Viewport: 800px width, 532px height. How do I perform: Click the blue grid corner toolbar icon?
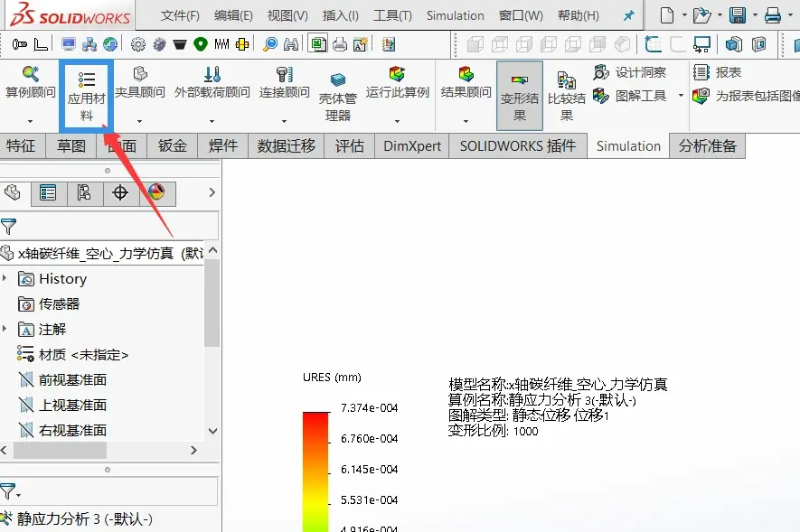[x=653, y=44]
